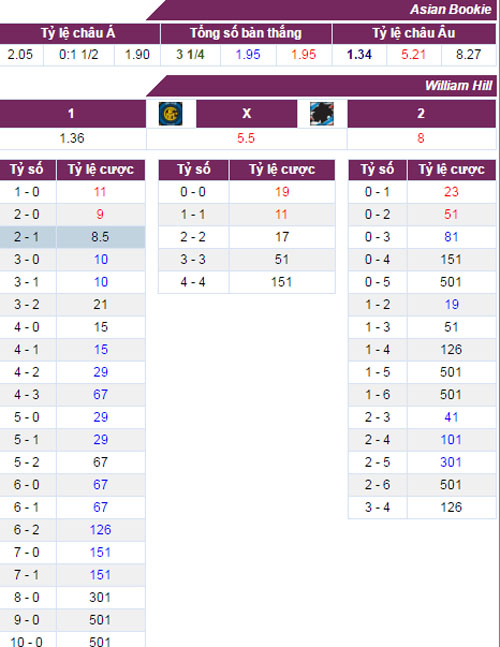Open the Tỷ lệ châu Á header

point(78,33)
